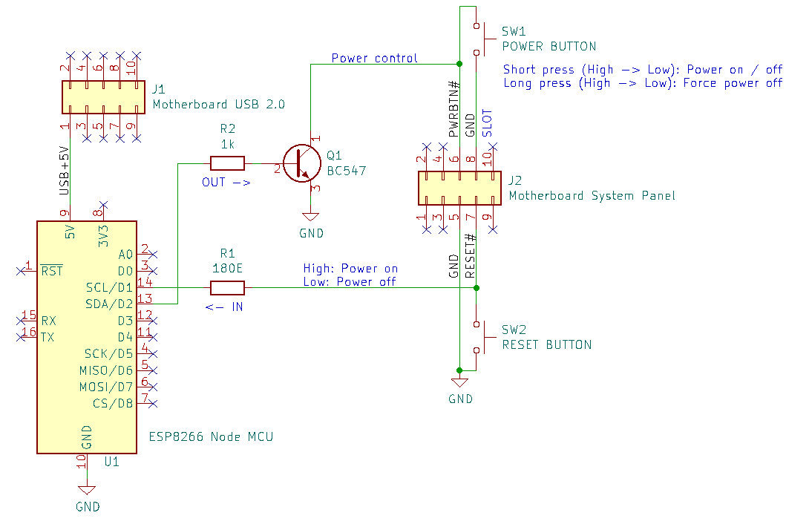The width and height of the screenshot is (812, 527).
Task: Select the 'ESP8266 Node MCU' label
Action: (x=212, y=437)
